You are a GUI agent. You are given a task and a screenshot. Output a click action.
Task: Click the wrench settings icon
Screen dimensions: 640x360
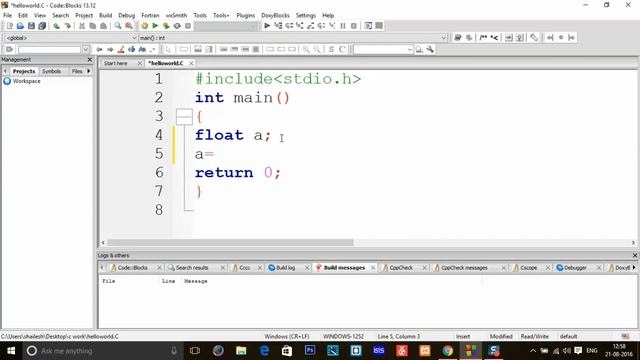click(430, 49)
